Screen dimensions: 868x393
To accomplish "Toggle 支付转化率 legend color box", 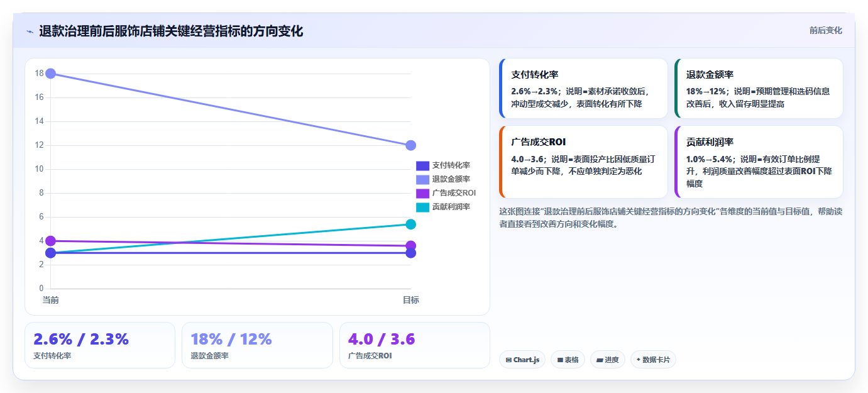I will point(422,165).
